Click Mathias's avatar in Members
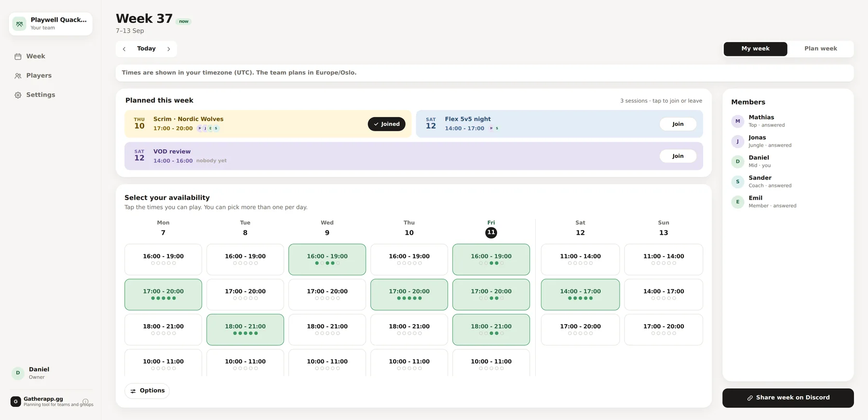Image resolution: width=868 pixels, height=420 pixels. [737, 121]
